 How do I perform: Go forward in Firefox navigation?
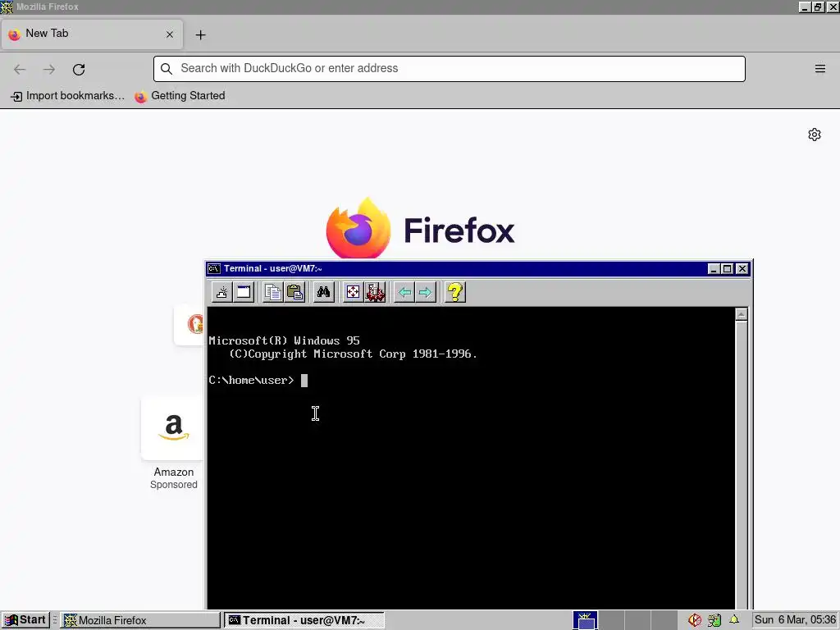coord(49,69)
